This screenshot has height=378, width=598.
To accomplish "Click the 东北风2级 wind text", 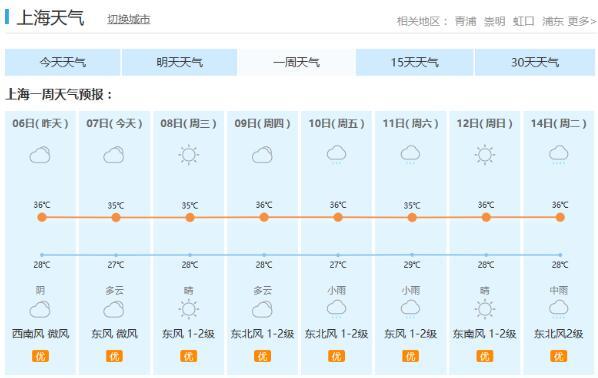I will point(558,334).
